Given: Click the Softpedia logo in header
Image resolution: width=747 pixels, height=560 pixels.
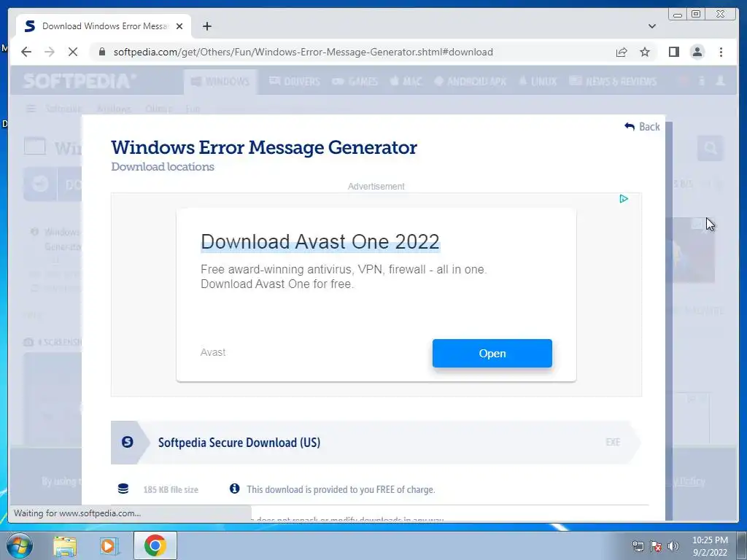Looking at the screenshot, I should pyautogui.click(x=79, y=81).
